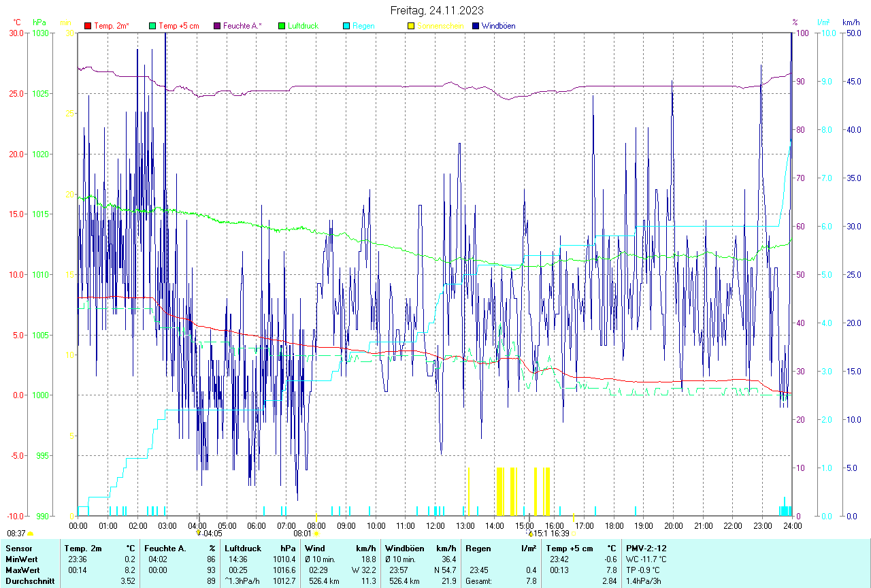Click the % axis unit label at top right
This screenshot has width=871, height=588.
(x=795, y=22)
